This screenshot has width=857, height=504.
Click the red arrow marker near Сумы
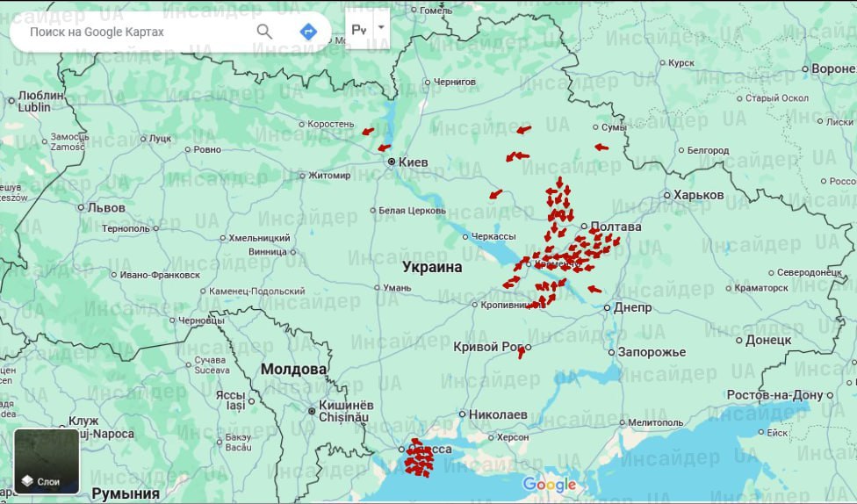[601, 148]
